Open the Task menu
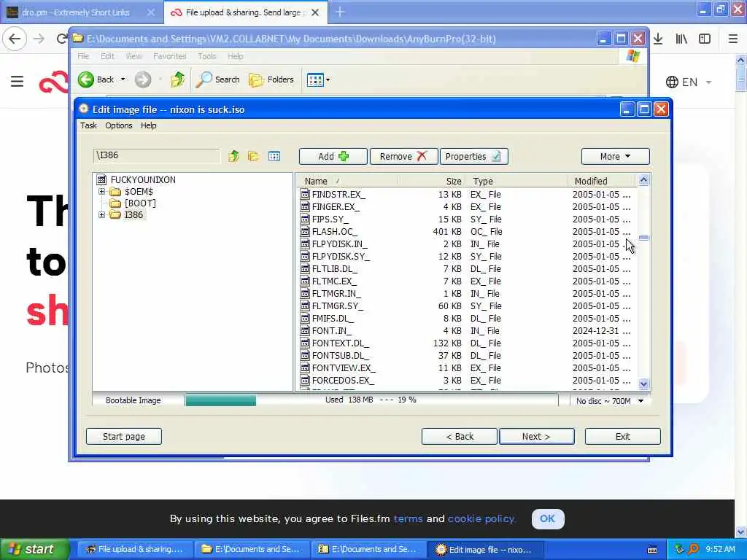Viewport: 747px width, 560px height. (88, 125)
